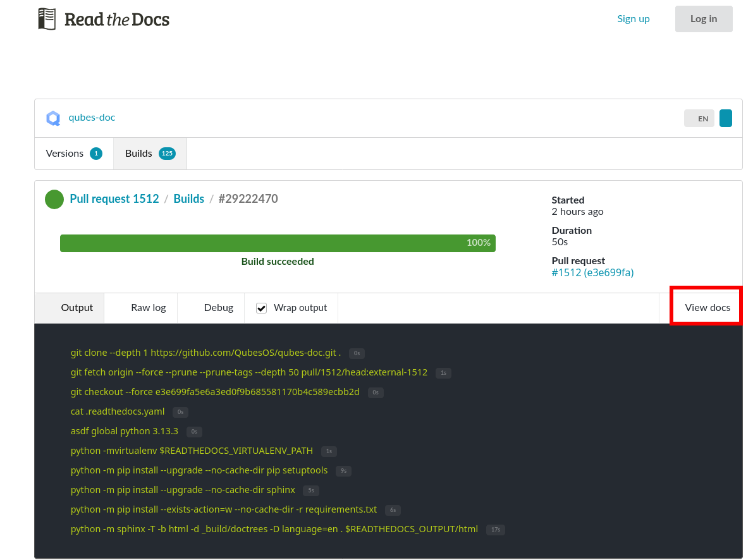This screenshot has height=560, width=753.
Task: Click the 125 count badge on Builds
Action: (x=167, y=153)
